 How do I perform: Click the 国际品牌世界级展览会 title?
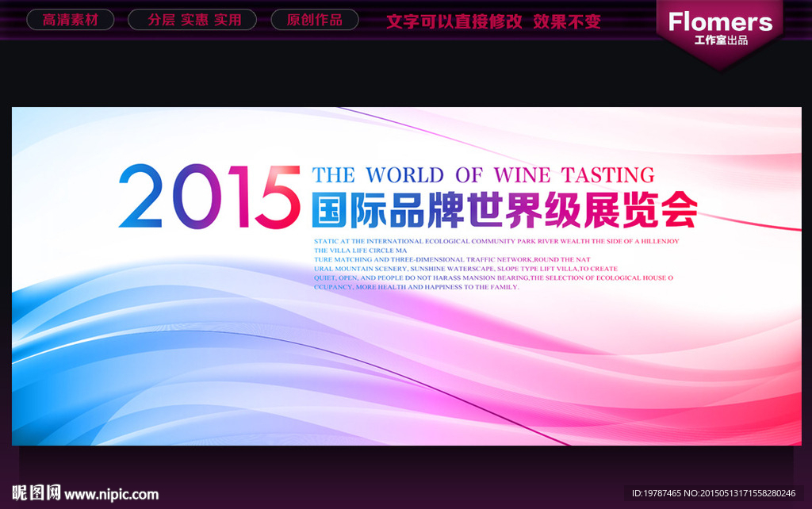(x=504, y=210)
